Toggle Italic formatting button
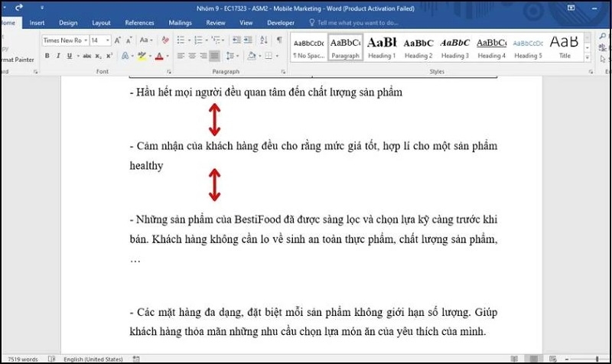The width and height of the screenshot is (612, 364). [57, 56]
